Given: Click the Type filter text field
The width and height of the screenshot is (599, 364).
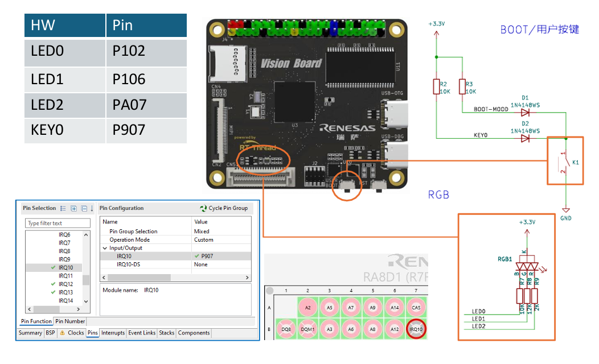Looking at the screenshot, I should coord(58,224).
